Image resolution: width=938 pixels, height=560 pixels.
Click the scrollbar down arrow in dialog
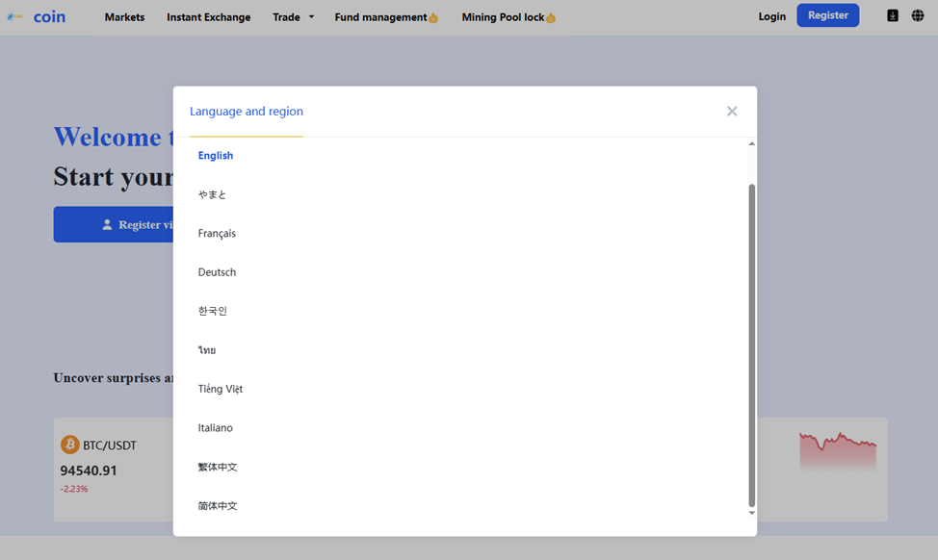[x=752, y=513]
